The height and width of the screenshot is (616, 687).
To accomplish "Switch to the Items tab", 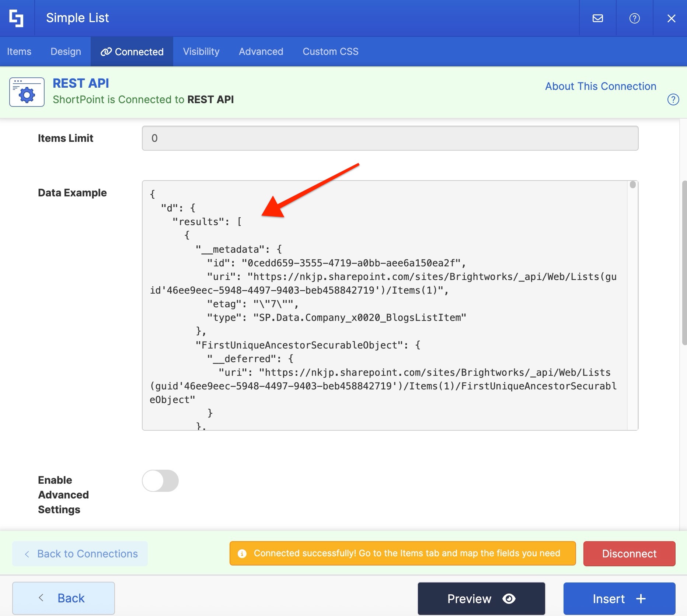I will click(19, 52).
